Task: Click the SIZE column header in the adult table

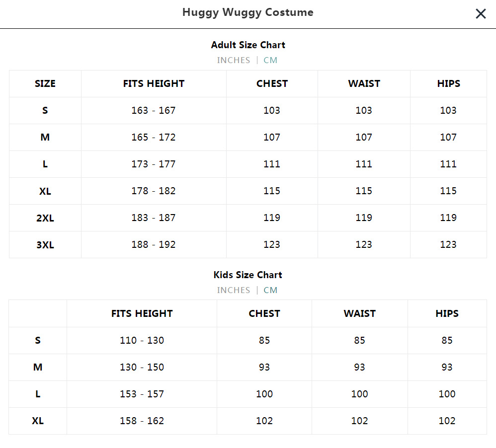Action: click(45, 83)
